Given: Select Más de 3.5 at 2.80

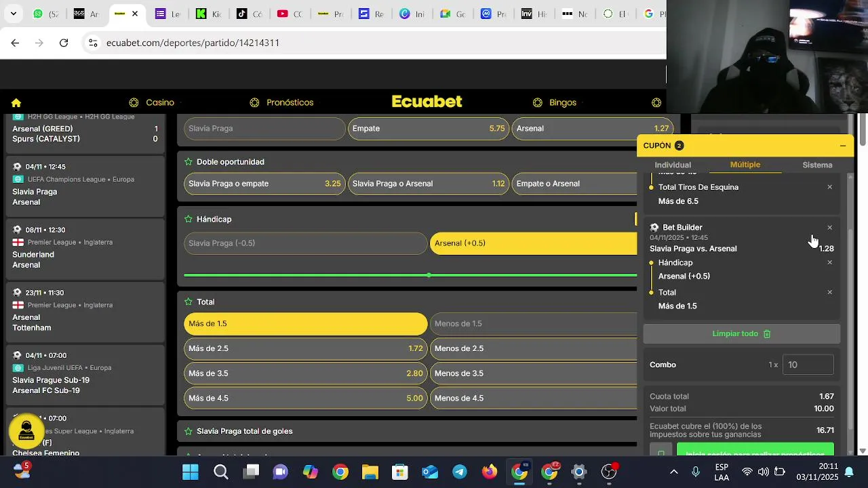Looking at the screenshot, I should [x=305, y=373].
